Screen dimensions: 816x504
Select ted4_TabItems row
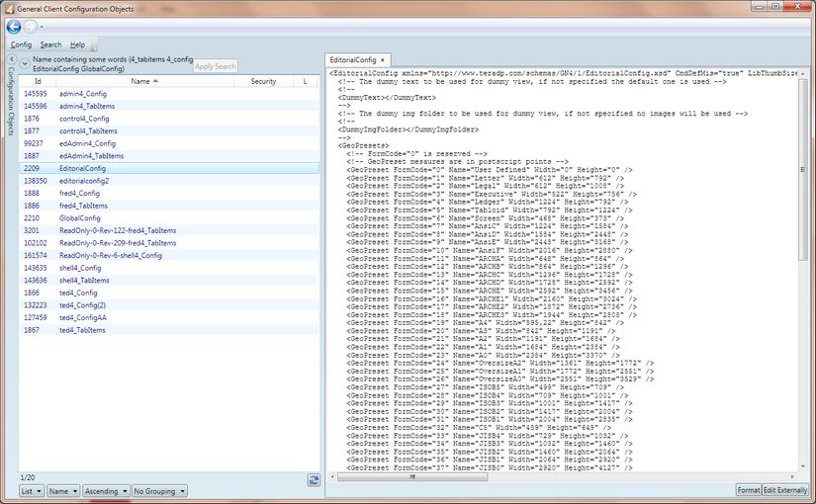169,330
